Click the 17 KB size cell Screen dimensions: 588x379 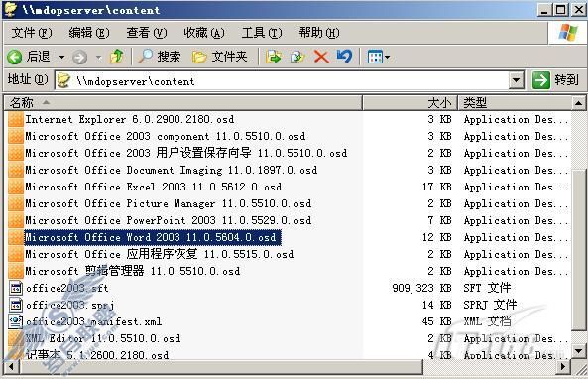(x=437, y=187)
